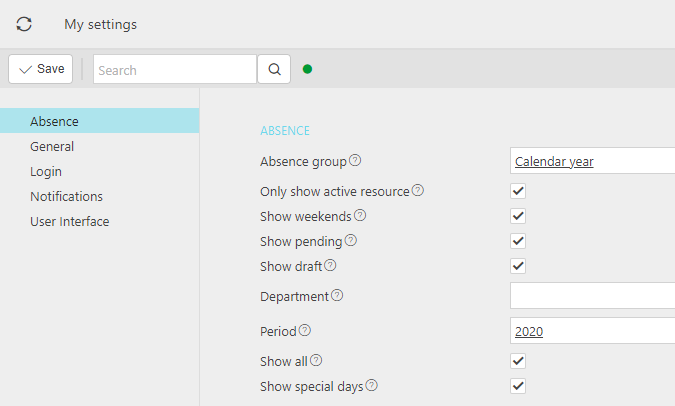The image size is (675, 406).
Task: Open the Period 2020 dropdown
Action: click(592, 331)
